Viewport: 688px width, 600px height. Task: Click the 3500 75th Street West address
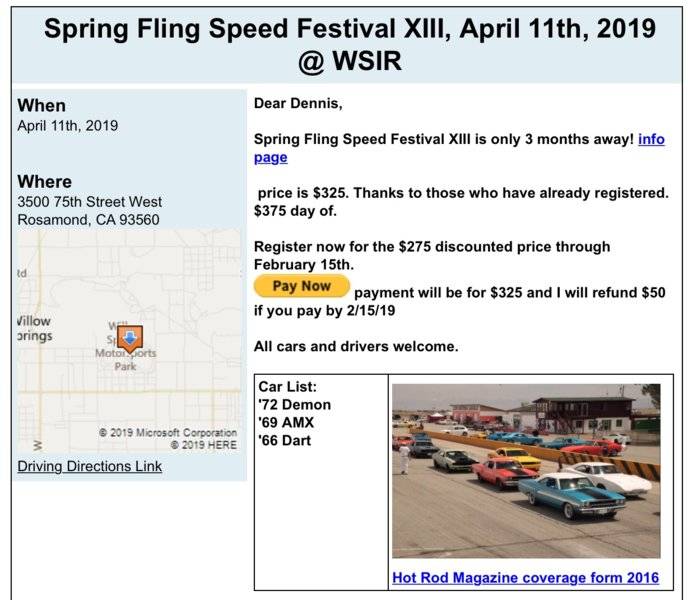tap(90, 202)
